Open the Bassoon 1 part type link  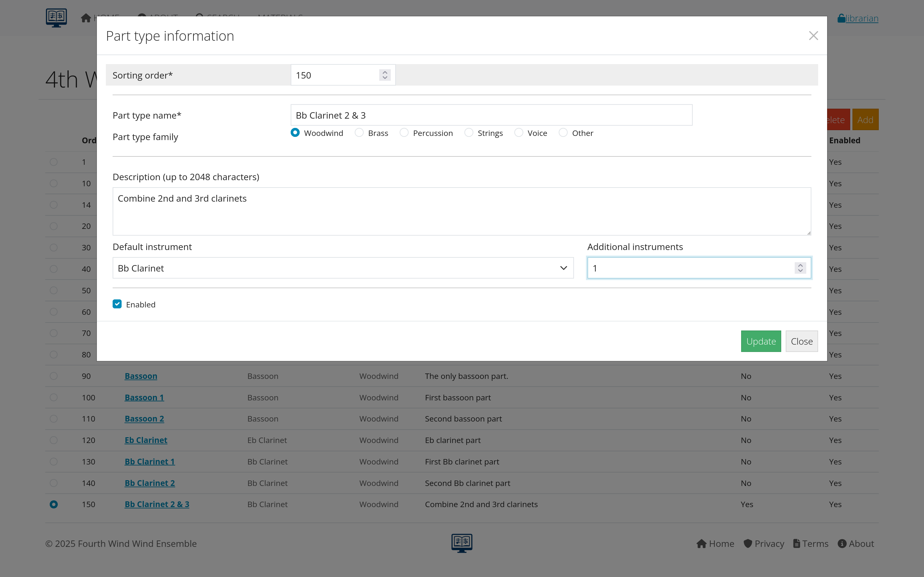[144, 397]
